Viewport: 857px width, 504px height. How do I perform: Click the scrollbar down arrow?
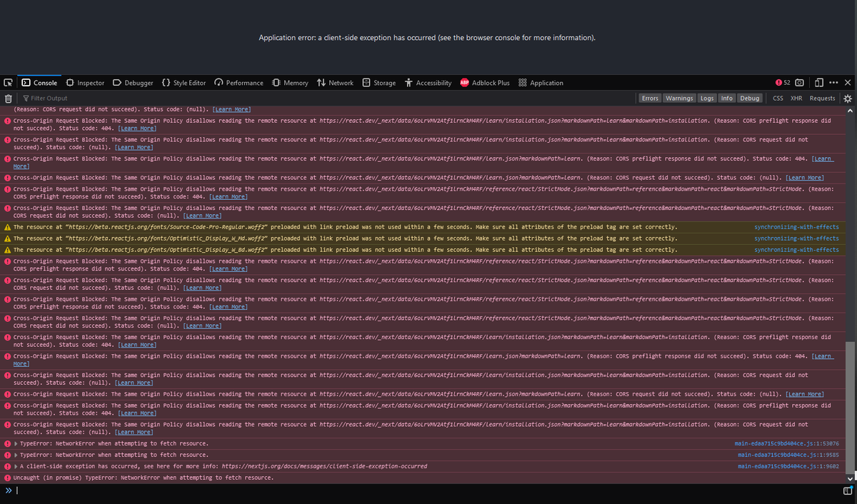(850, 478)
